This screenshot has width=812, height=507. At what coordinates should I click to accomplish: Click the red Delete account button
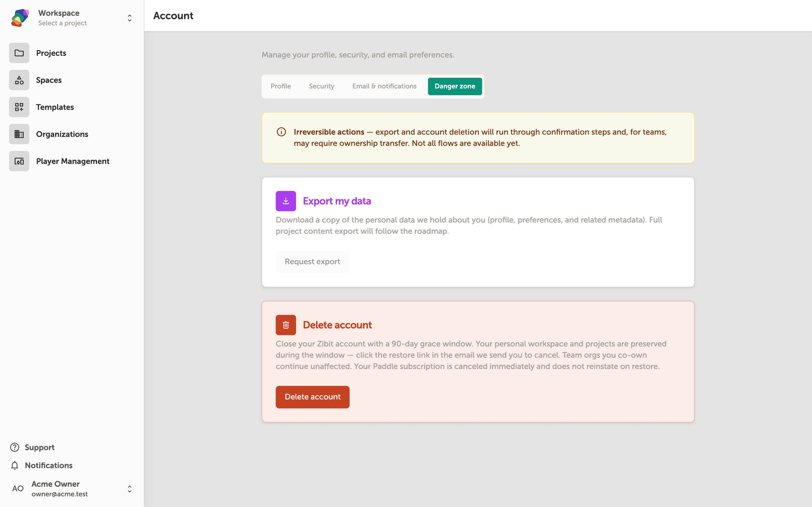click(313, 397)
